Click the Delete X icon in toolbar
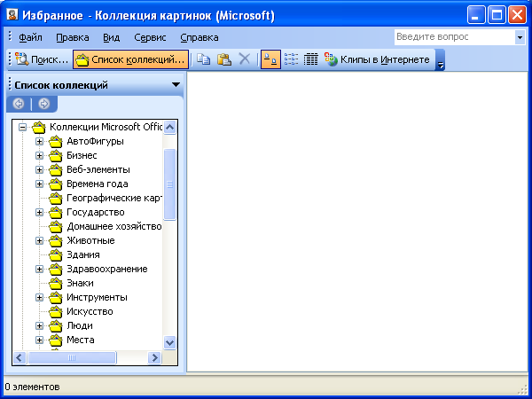Screen dimensions: 532x399 245,59
